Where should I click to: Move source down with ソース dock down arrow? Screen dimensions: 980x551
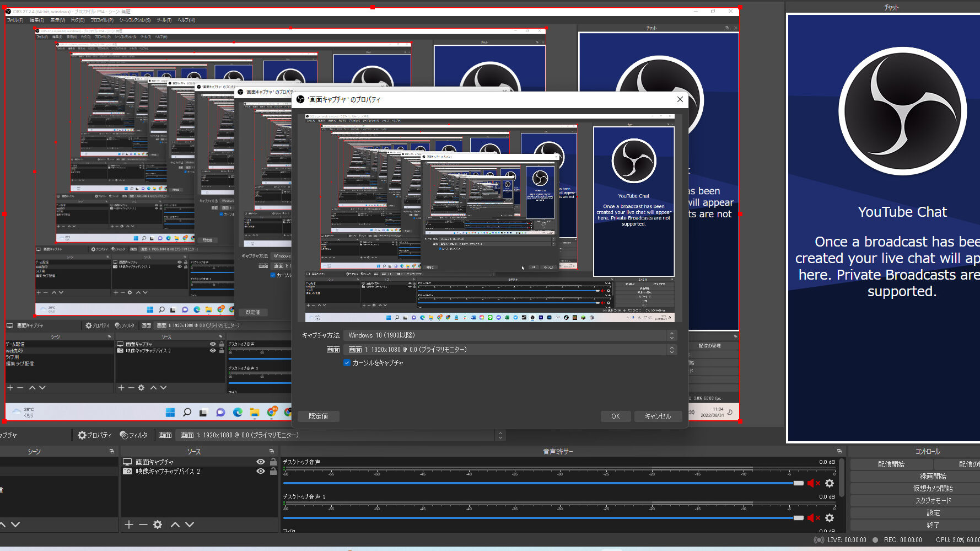pos(190,525)
